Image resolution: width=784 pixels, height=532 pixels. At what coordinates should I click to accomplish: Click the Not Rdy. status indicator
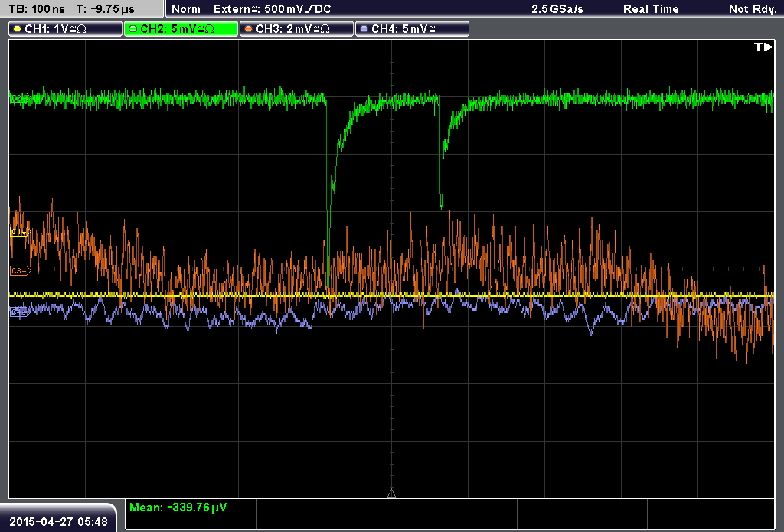(x=753, y=9)
